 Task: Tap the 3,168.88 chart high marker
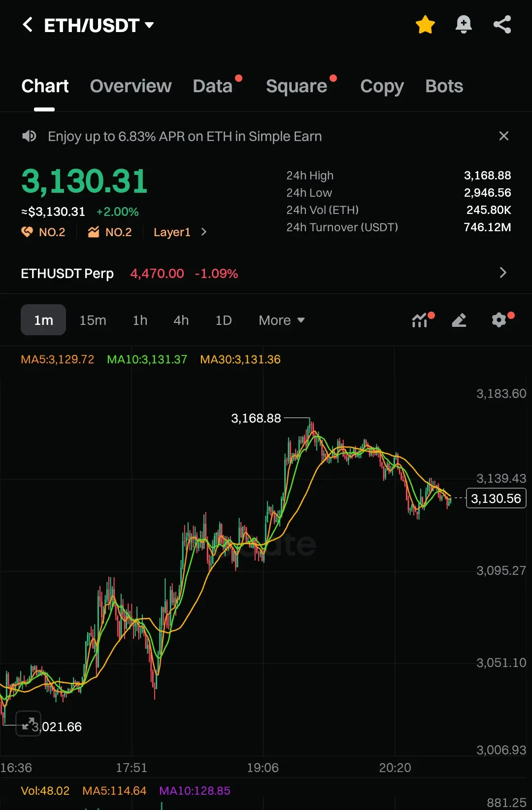coord(256,418)
